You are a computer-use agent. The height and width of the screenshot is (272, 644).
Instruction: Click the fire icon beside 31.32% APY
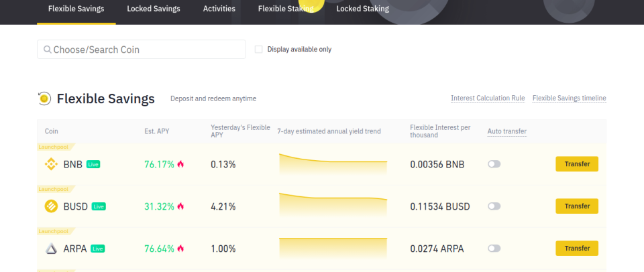180,206
